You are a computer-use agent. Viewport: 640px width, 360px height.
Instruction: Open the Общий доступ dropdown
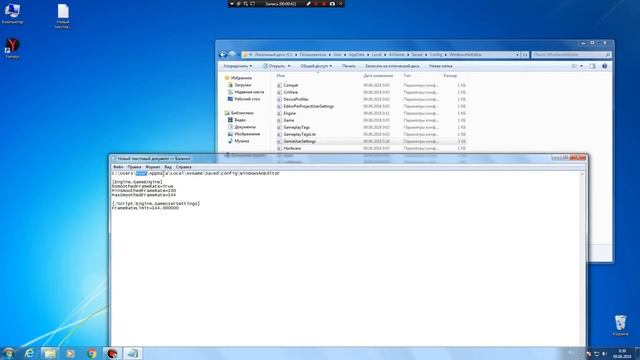[x=316, y=66]
